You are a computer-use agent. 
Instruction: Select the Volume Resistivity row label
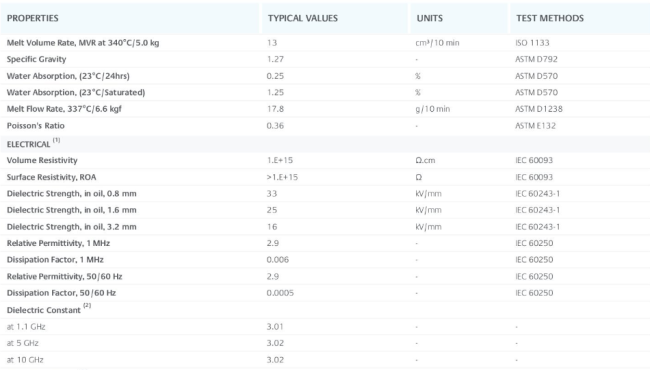point(42,160)
